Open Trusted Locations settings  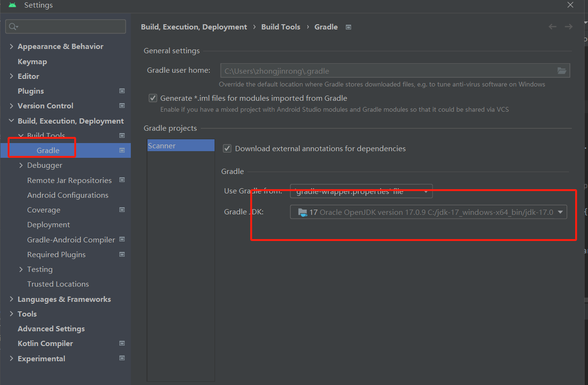point(58,284)
